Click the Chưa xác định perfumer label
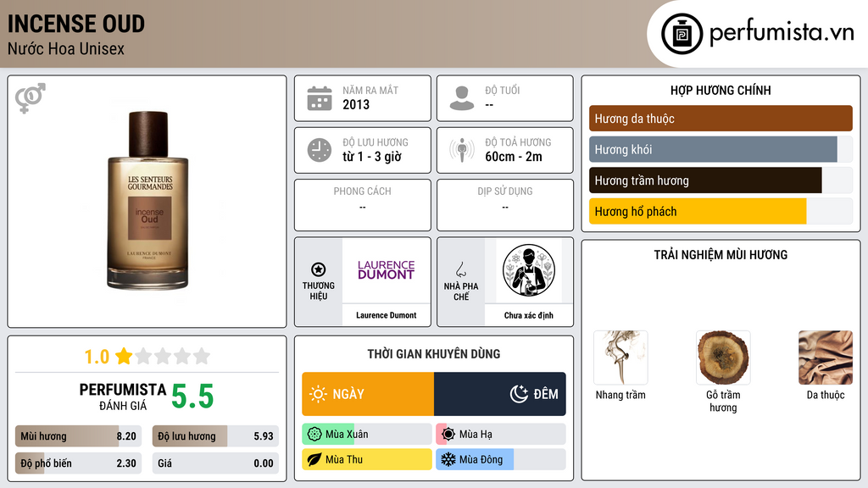The width and height of the screenshot is (868, 488). point(529,315)
